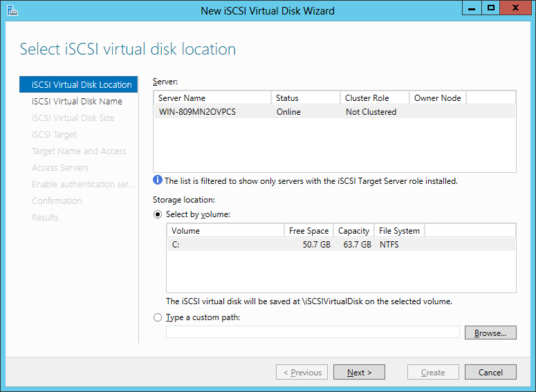Click the File System column header
This screenshot has width=536, height=392.
399,230
